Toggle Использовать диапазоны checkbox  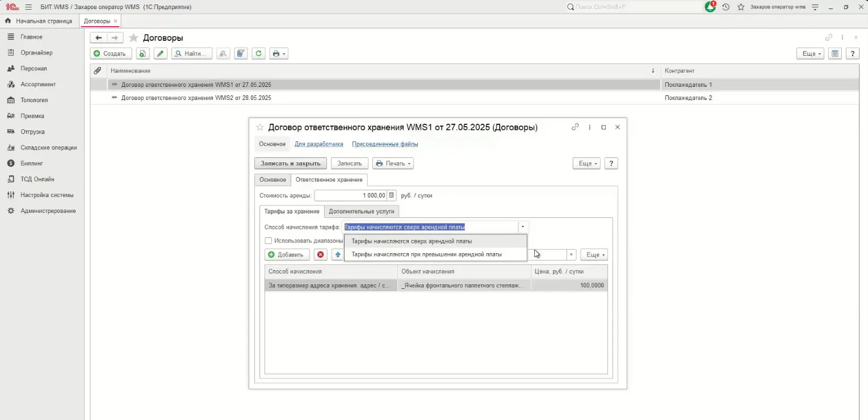pos(269,241)
